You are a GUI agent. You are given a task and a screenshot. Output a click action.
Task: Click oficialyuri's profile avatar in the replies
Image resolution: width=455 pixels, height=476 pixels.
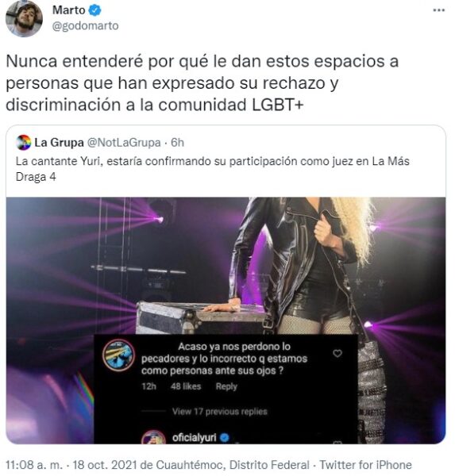point(153,437)
